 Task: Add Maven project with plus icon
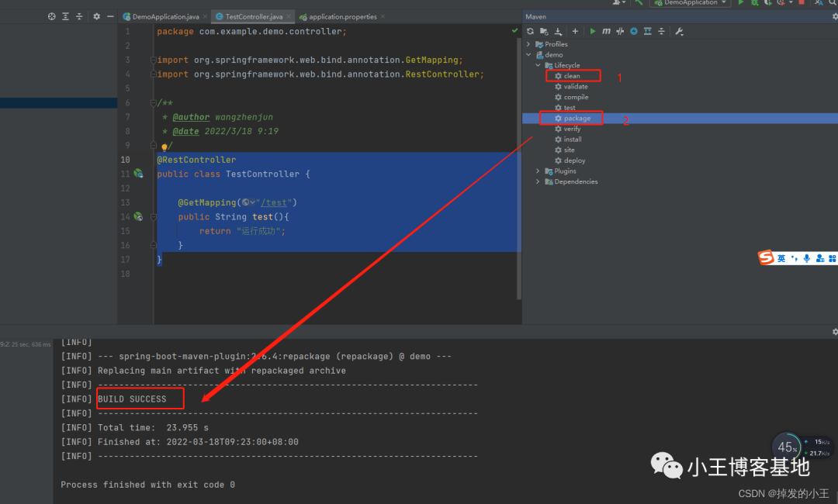575,32
